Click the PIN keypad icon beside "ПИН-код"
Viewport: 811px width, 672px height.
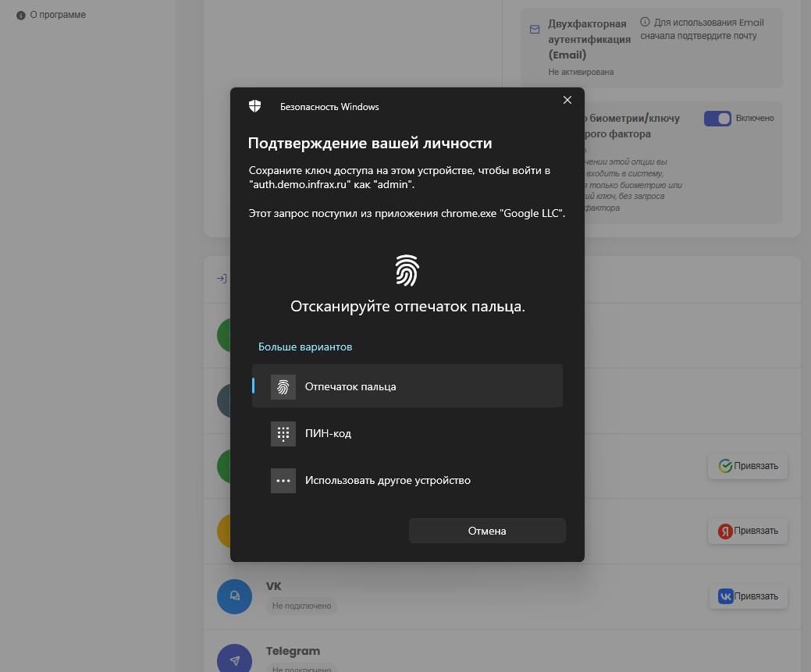[283, 433]
